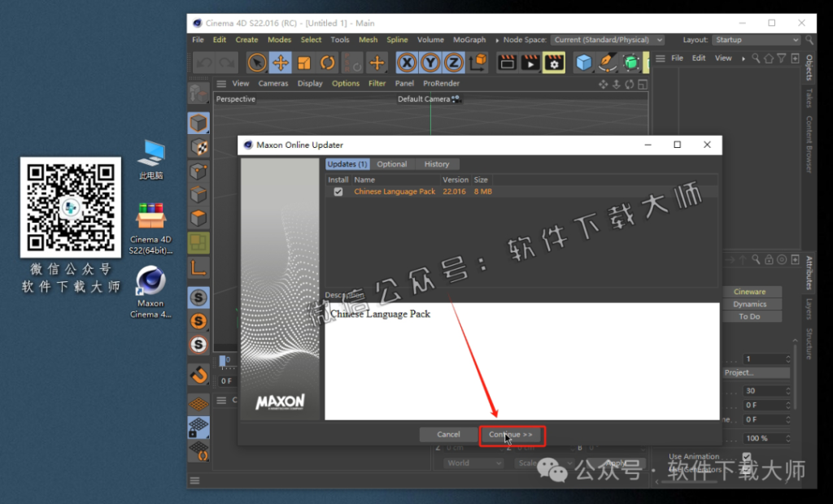Click the Live Selection arrow tool

pyautogui.click(x=256, y=63)
